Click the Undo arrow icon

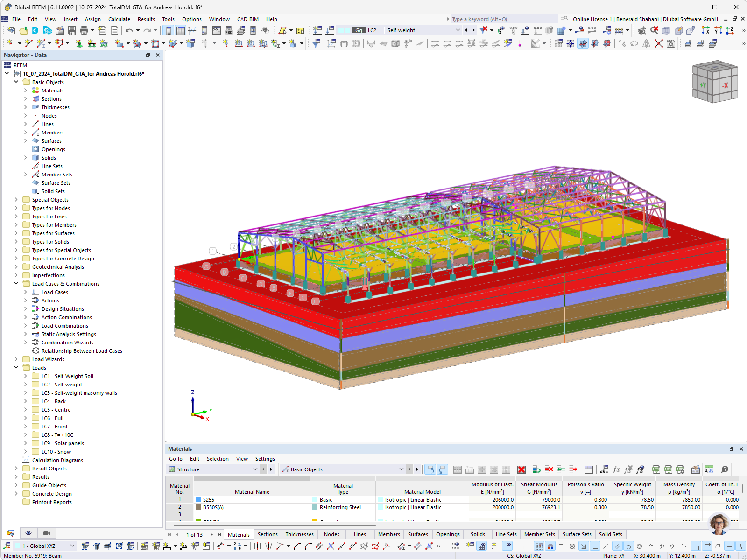click(x=129, y=30)
